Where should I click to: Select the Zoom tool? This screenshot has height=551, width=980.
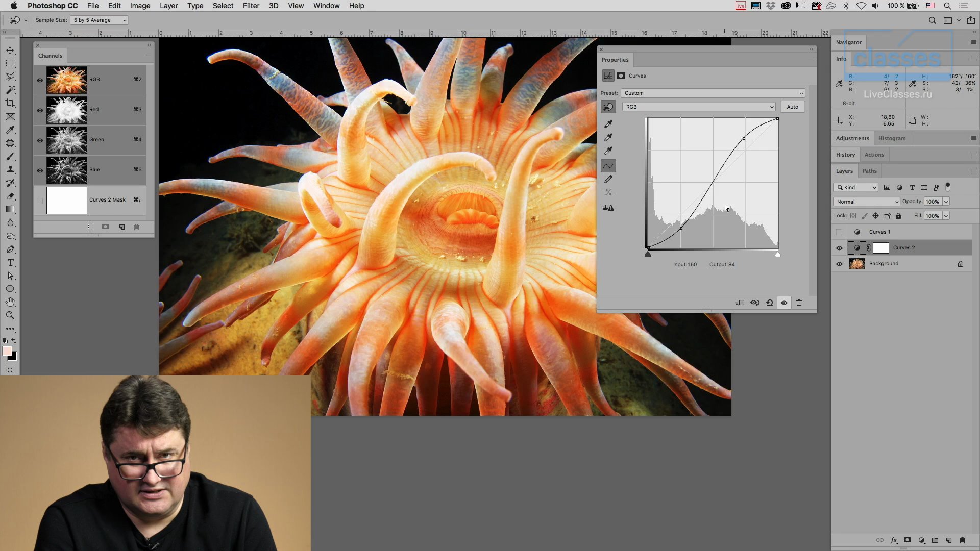coord(10,315)
